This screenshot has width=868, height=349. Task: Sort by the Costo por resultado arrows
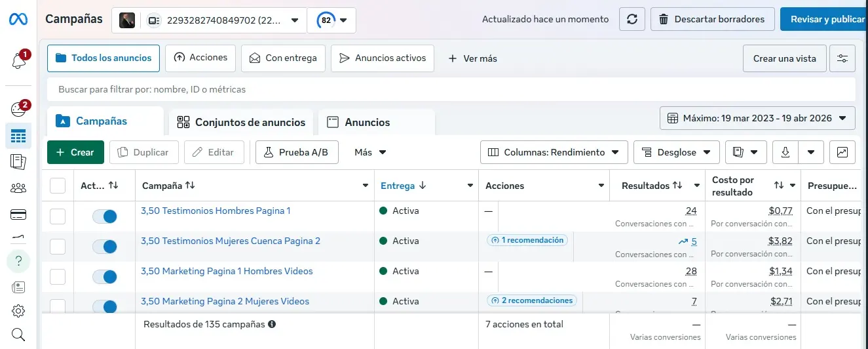pyautogui.click(x=778, y=186)
